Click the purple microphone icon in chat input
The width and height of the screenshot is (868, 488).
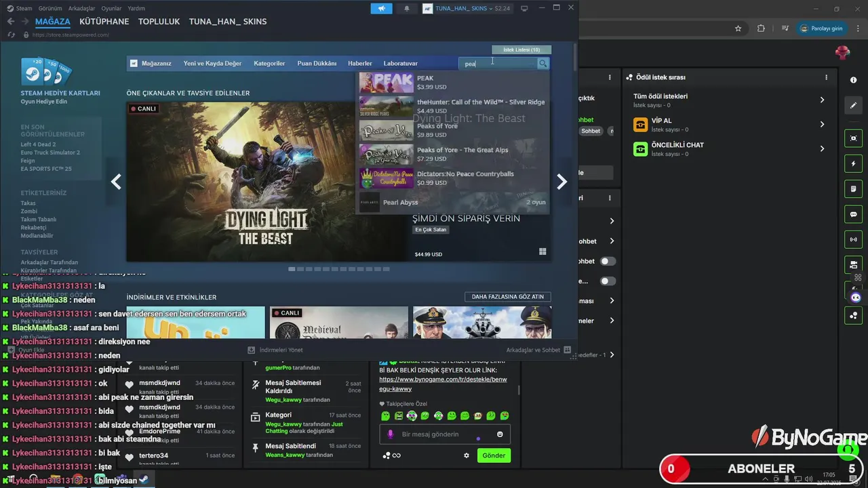[390, 434]
